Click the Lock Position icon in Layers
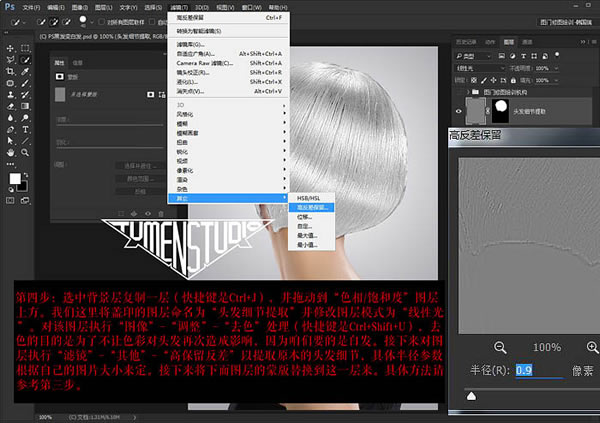The height and width of the screenshot is (423, 600). coord(494,80)
